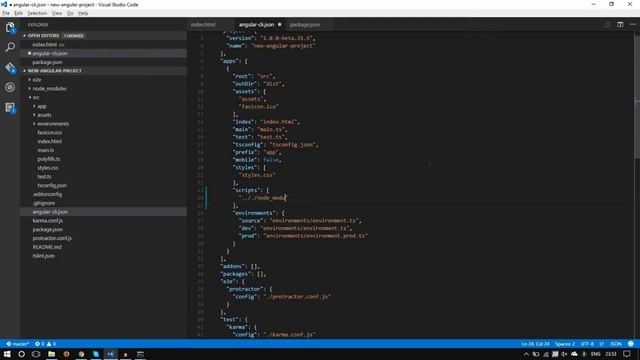640x360 pixels.
Task: Open polyfills.ts in the file tree
Action: (49, 159)
